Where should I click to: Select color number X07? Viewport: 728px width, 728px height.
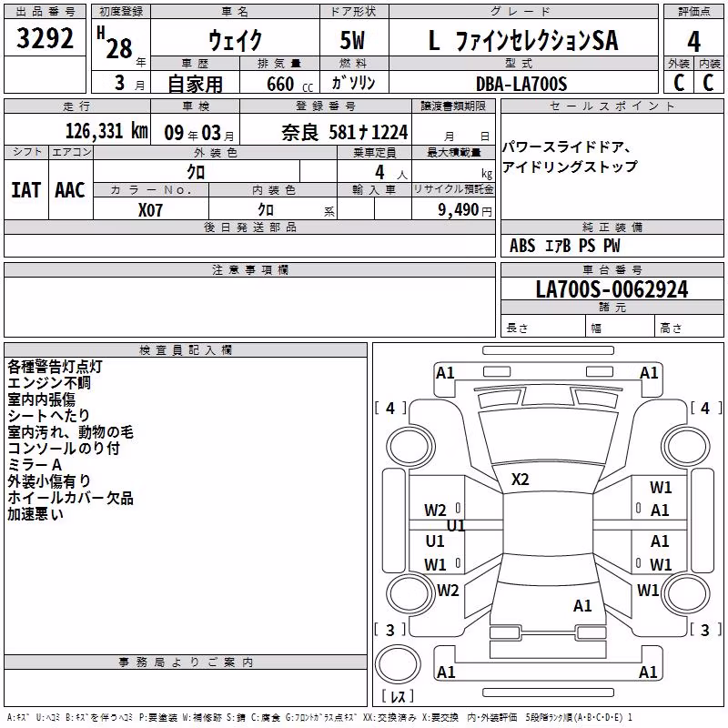click(150, 210)
